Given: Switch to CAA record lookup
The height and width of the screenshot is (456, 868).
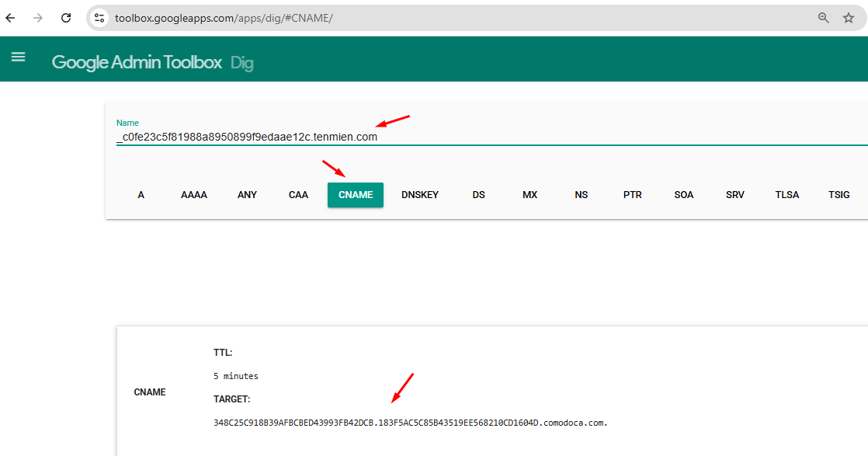Looking at the screenshot, I should point(299,195).
